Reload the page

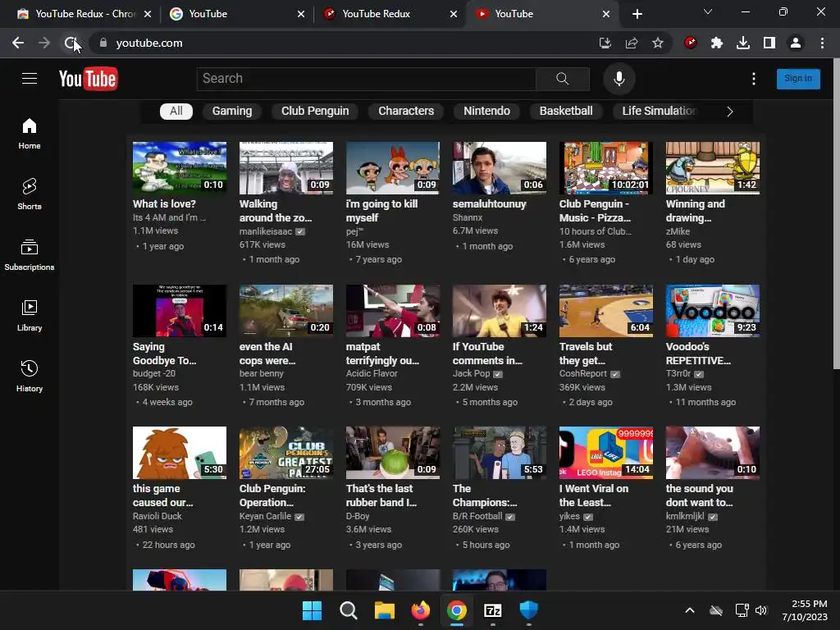tap(71, 43)
